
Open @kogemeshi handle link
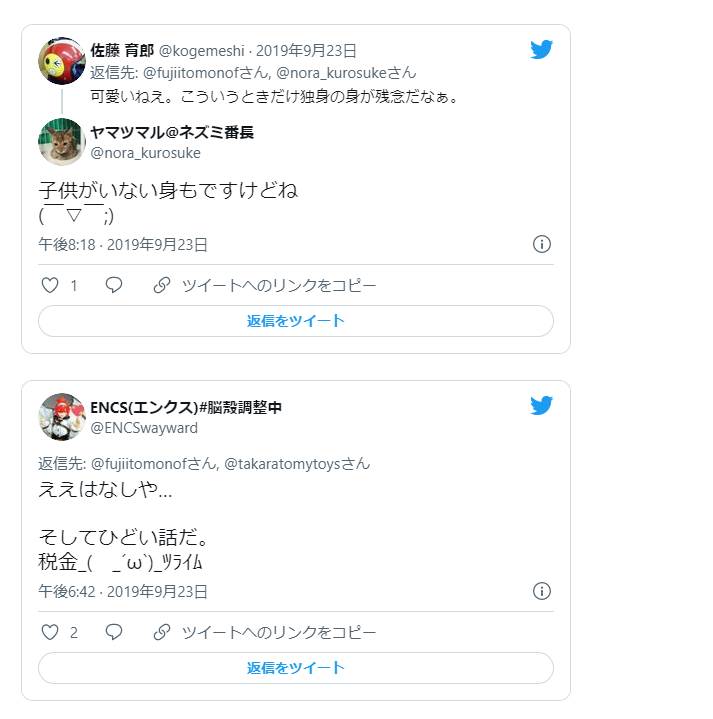(201, 50)
